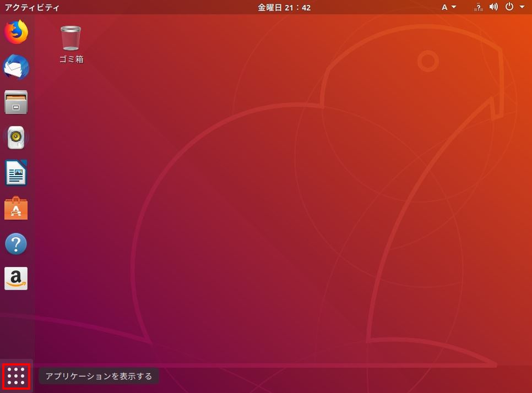The height and width of the screenshot is (393, 532).
Task: Launch Rhythmbox music player
Action: (x=16, y=137)
